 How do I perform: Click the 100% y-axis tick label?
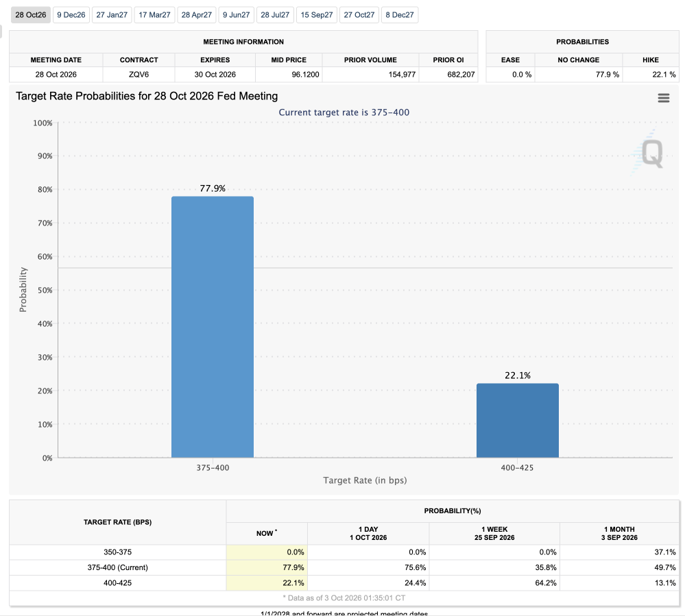click(x=43, y=123)
